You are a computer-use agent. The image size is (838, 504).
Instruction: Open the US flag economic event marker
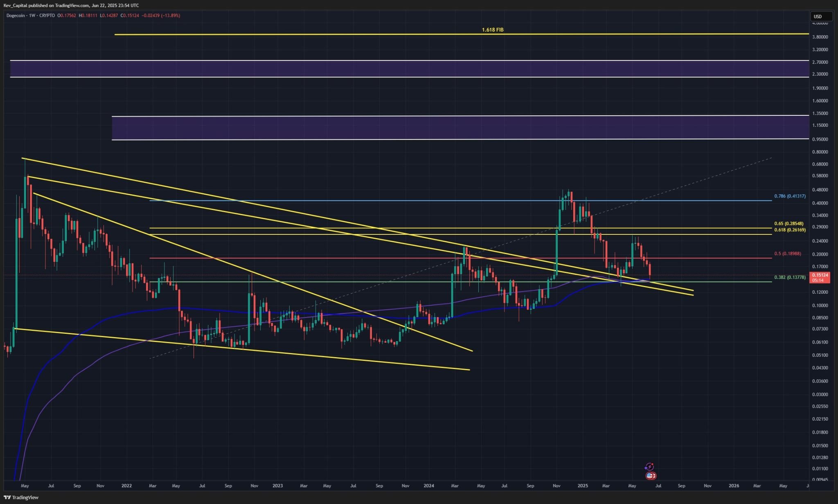[651, 476]
